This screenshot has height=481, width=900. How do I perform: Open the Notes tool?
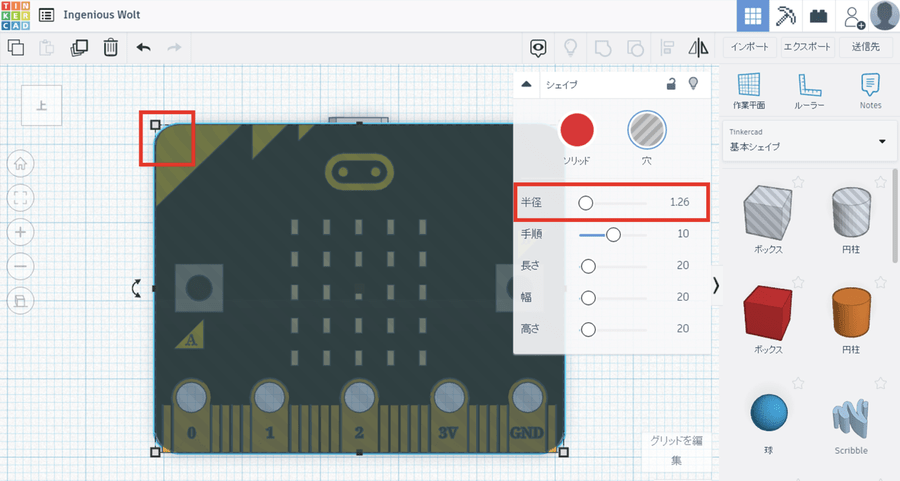tap(870, 91)
